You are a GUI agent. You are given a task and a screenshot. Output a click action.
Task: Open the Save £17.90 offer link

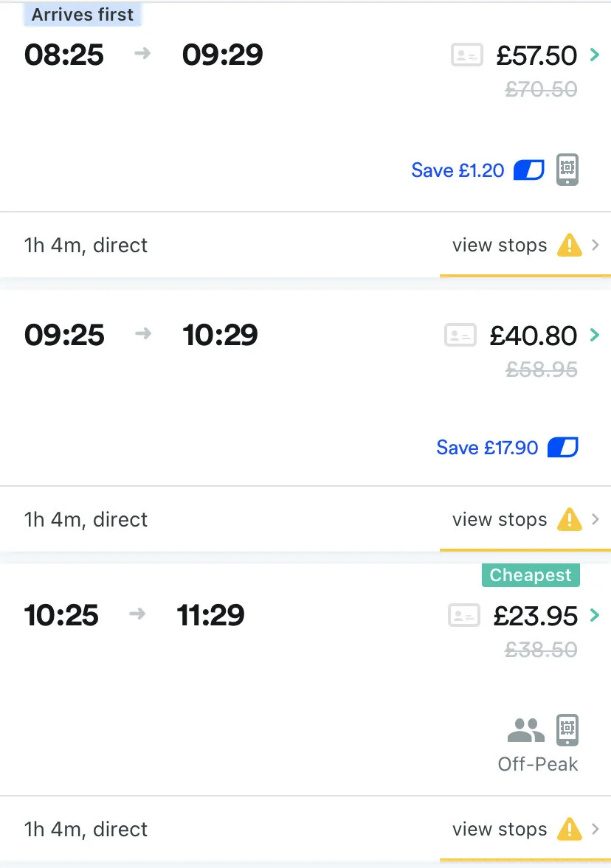point(487,447)
